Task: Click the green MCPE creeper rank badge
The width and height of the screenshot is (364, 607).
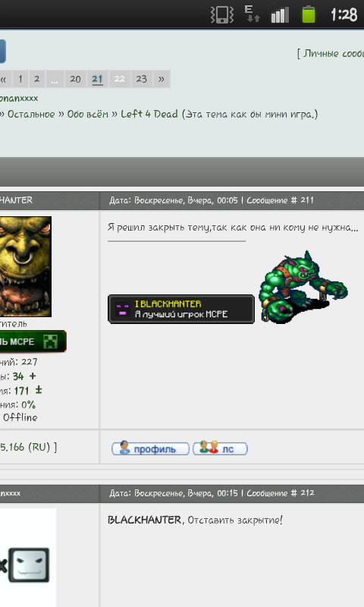Action: (33, 341)
